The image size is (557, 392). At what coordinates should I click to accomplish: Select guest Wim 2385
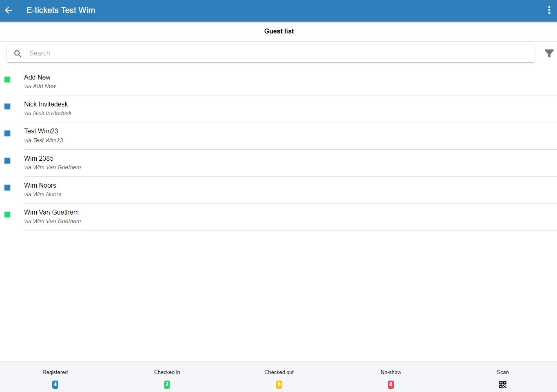pyautogui.click(x=278, y=163)
